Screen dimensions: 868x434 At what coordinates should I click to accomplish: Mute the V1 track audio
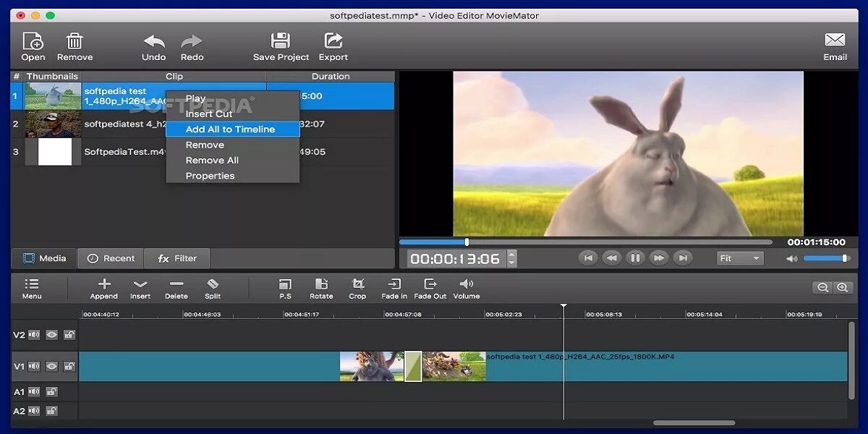[34, 367]
